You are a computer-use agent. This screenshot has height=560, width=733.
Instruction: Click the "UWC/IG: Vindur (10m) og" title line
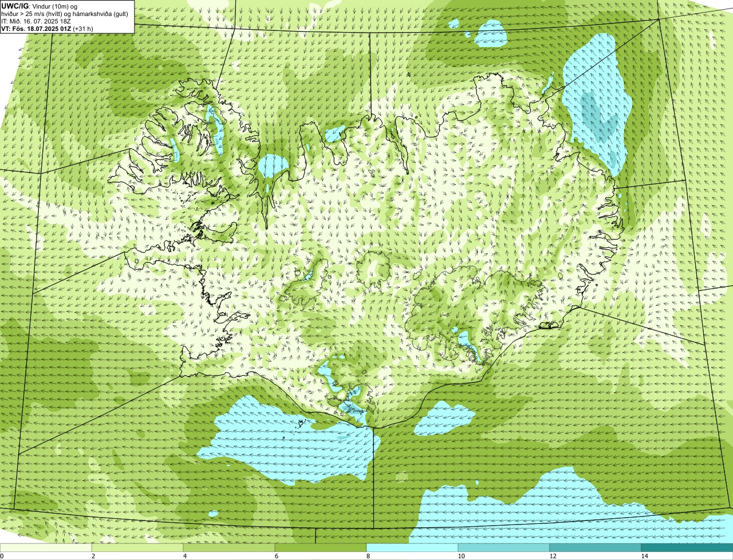[x=40, y=6]
